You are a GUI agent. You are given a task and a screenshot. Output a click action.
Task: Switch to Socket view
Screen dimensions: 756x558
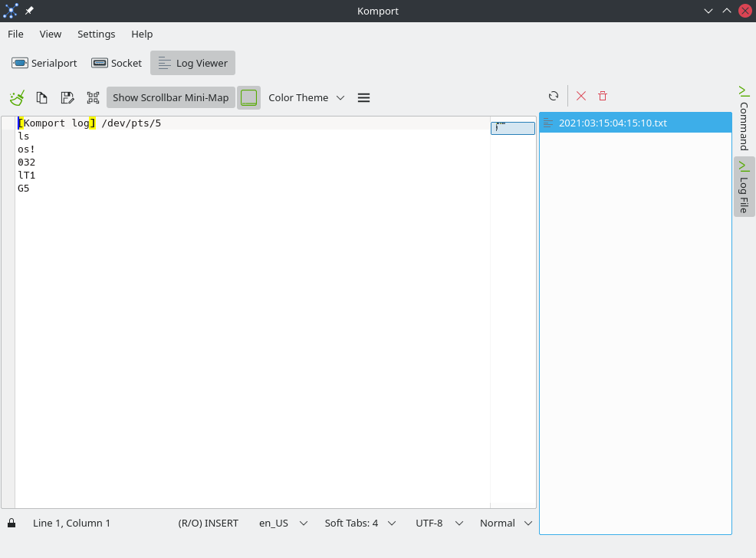(117, 63)
